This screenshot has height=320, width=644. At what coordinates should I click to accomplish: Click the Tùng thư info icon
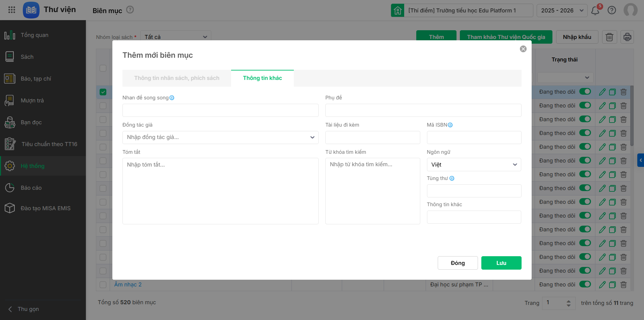[x=452, y=178]
